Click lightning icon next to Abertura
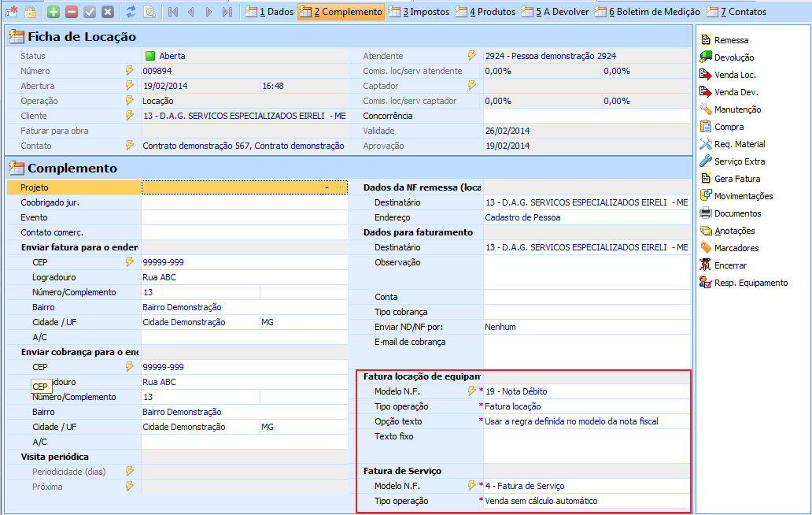Viewport: 812px width, 515px height. point(130,86)
